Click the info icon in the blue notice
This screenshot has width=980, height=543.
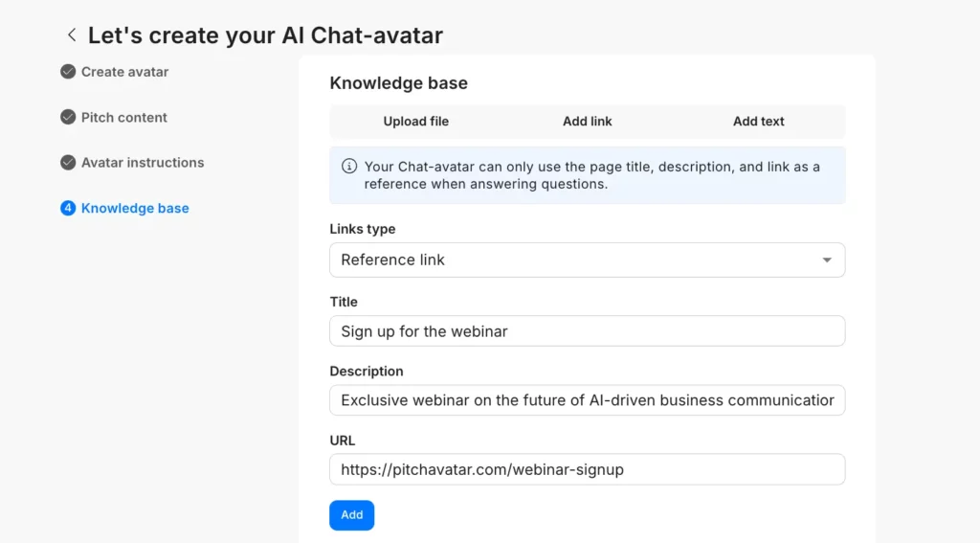pyautogui.click(x=349, y=167)
